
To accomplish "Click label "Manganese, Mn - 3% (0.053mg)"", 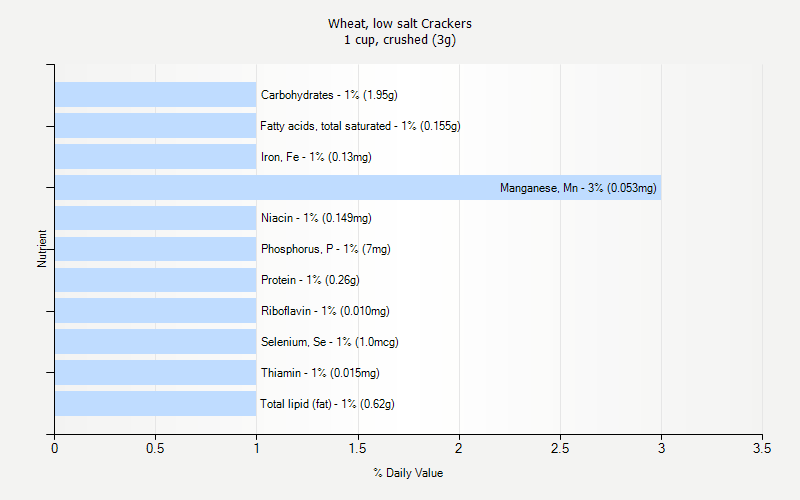I will tap(578, 188).
